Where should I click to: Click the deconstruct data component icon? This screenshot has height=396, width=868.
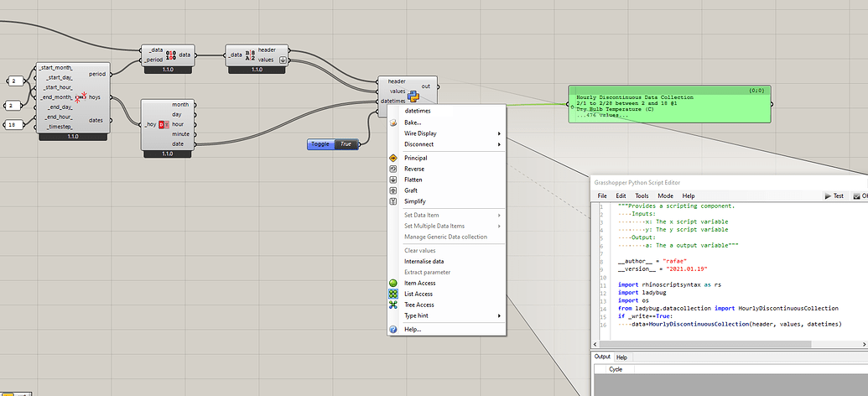tap(250, 55)
